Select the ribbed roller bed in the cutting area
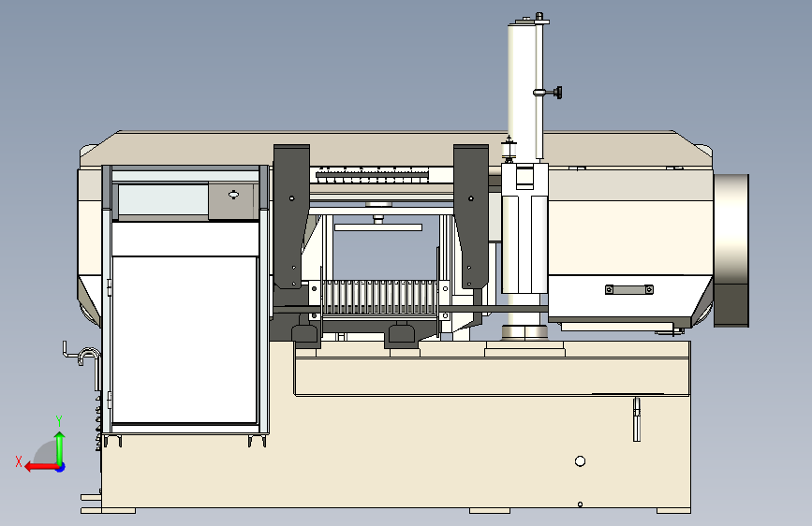The width and height of the screenshot is (812, 526). pos(379,298)
